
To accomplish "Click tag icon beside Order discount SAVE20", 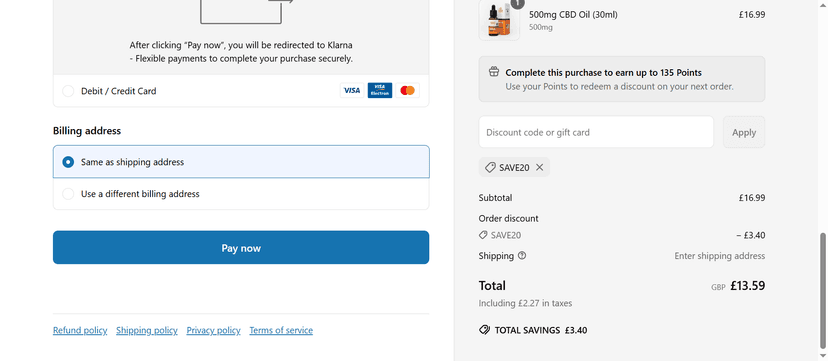I will pos(483,235).
